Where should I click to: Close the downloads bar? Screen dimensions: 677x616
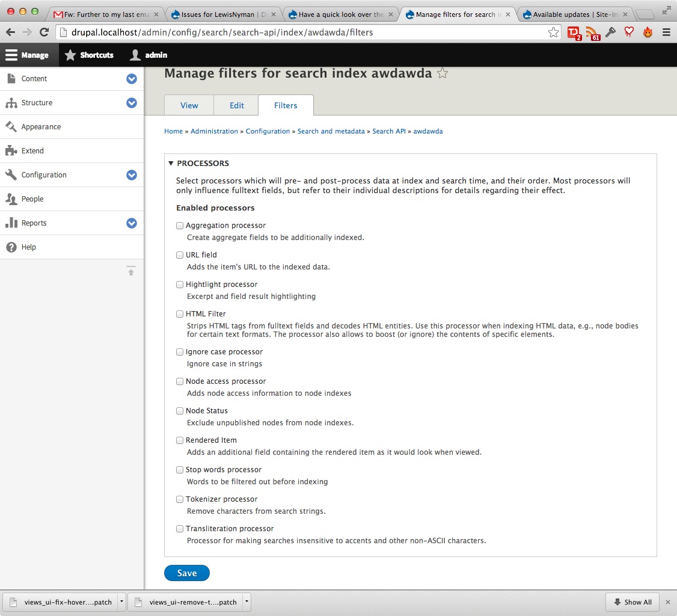pos(668,602)
